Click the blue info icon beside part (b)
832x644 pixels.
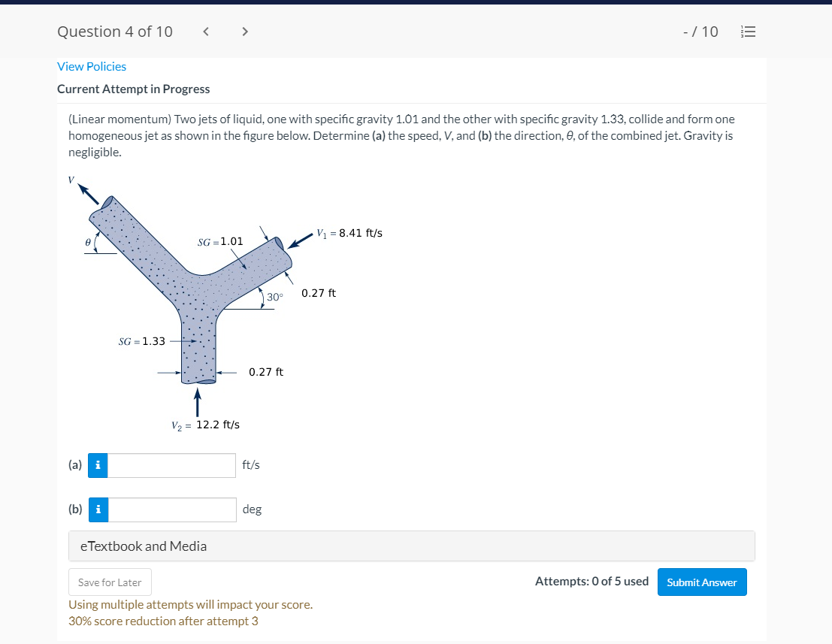click(x=98, y=509)
